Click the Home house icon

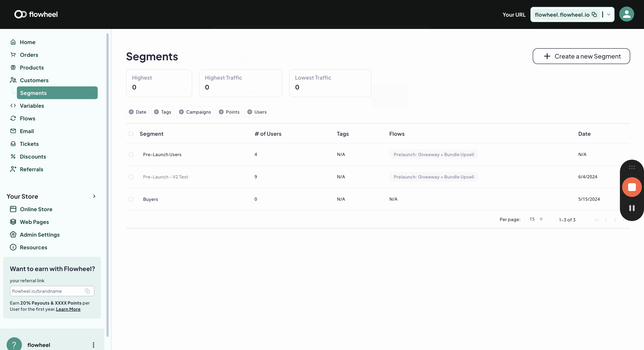coord(13,42)
